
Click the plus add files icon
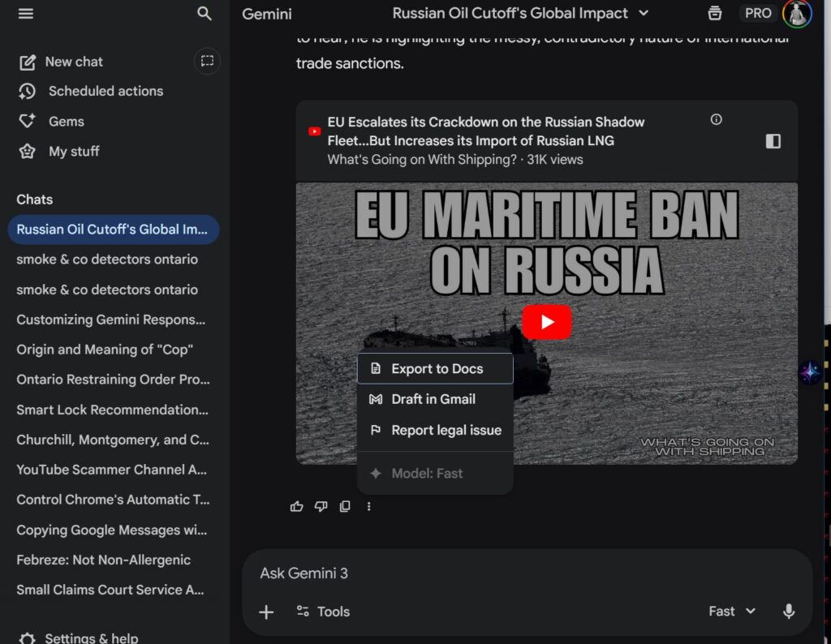pos(266,612)
